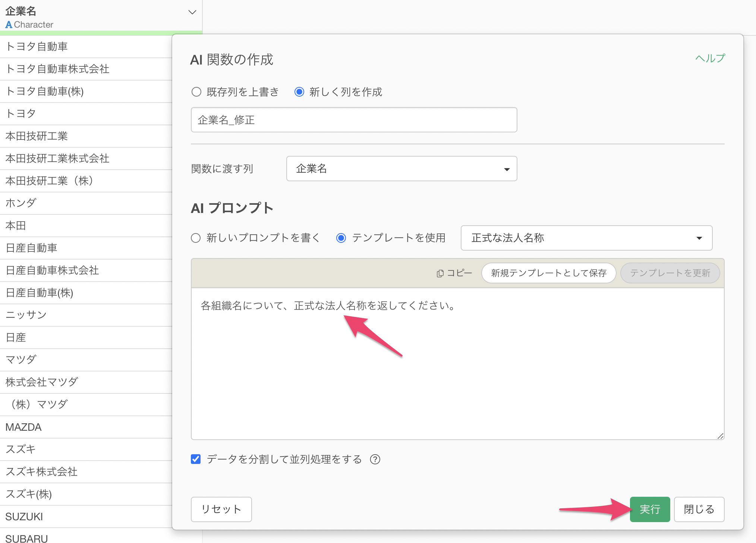Open the ヘルプ link
The height and width of the screenshot is (543, 756).
710,58
